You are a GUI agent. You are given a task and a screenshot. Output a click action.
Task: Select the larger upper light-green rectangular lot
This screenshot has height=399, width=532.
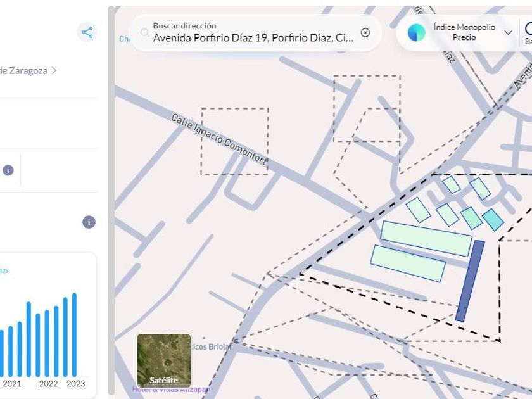426,239
